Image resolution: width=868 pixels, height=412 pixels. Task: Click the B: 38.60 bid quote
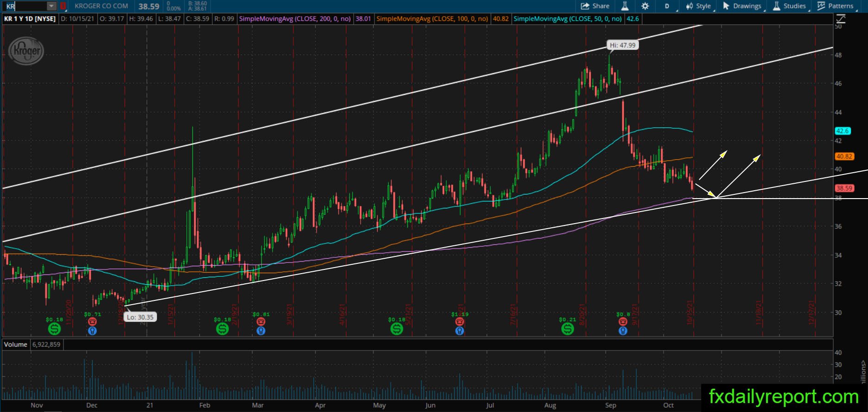pos(198,3)
